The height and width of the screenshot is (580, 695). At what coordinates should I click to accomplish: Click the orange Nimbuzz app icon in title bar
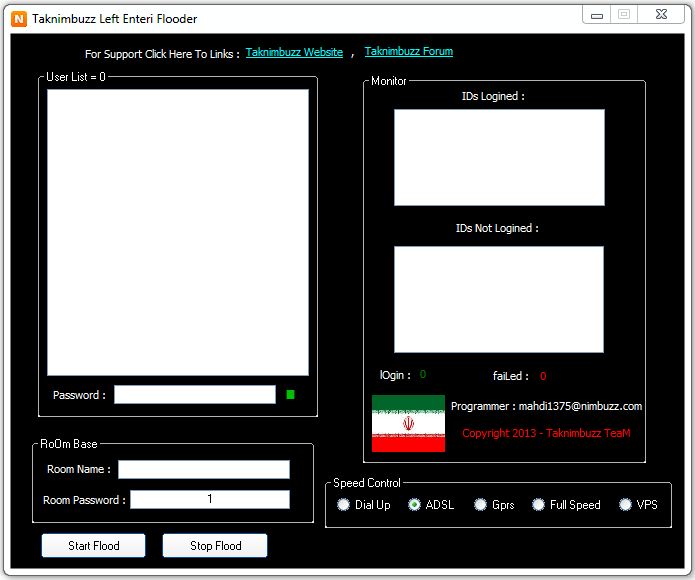[19, 19]
